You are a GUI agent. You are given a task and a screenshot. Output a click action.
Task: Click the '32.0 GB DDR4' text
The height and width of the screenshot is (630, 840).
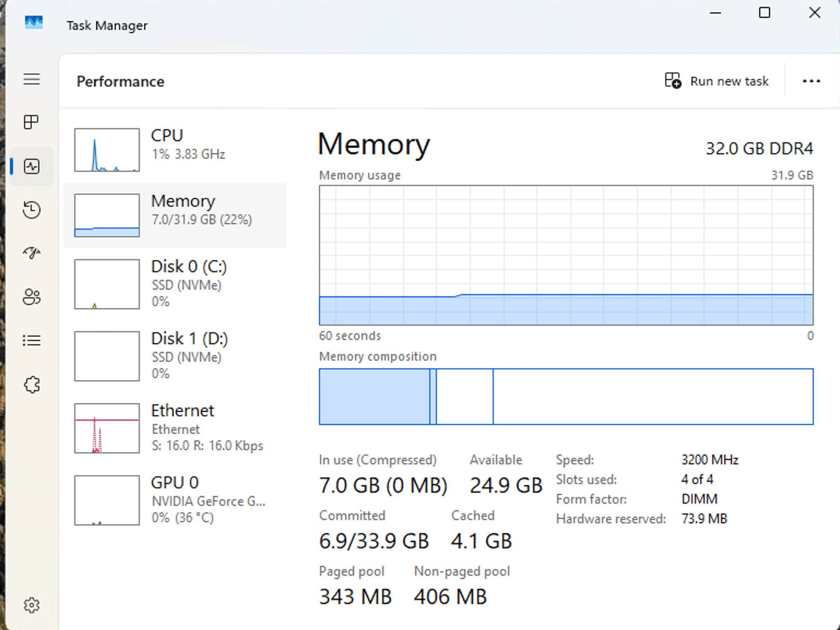[759, 148]
